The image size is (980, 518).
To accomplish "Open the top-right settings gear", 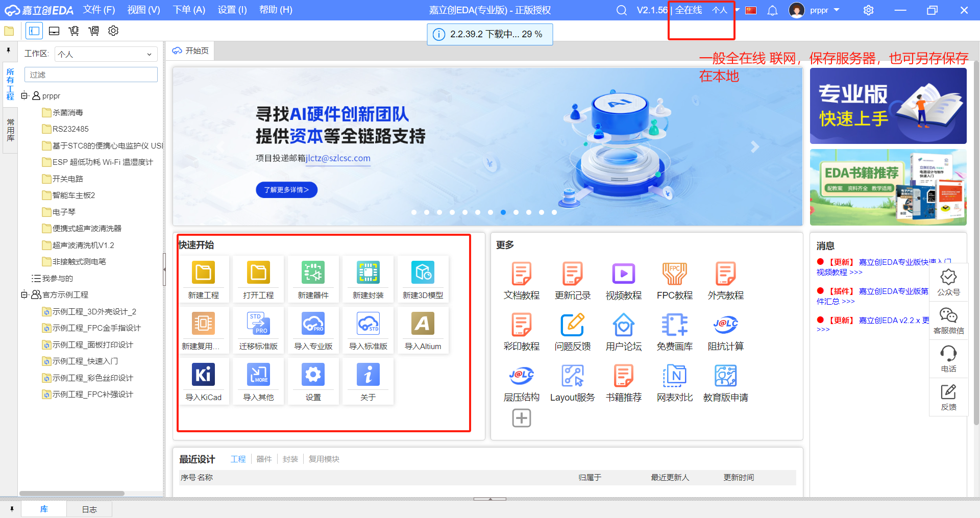I will 868,10.
